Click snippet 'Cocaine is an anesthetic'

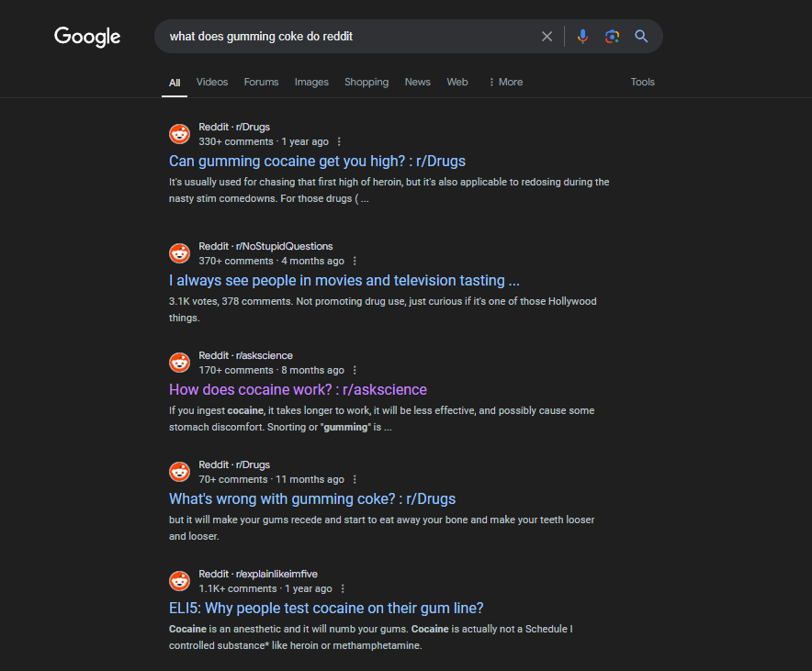tap(371, 637)
